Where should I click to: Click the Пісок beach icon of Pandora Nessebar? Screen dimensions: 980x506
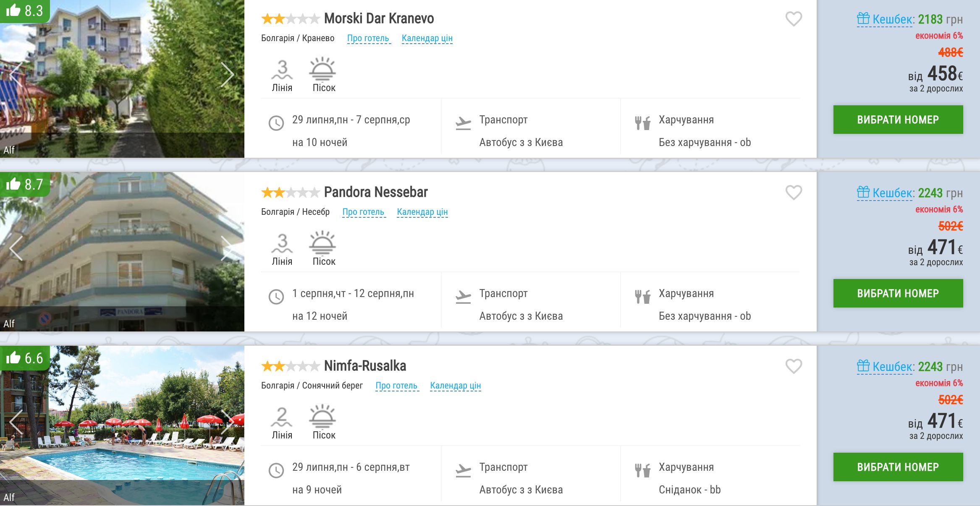click(x=322, y=243)
